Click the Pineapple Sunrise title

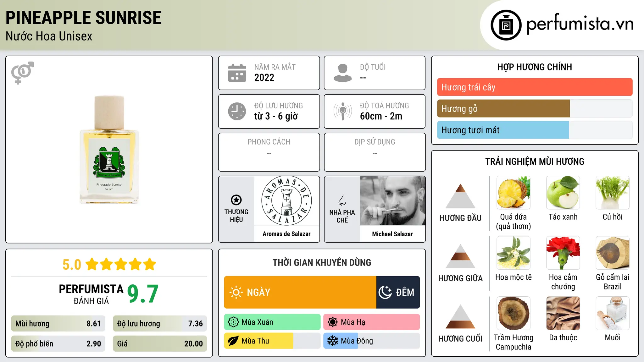tap(83, 18)
